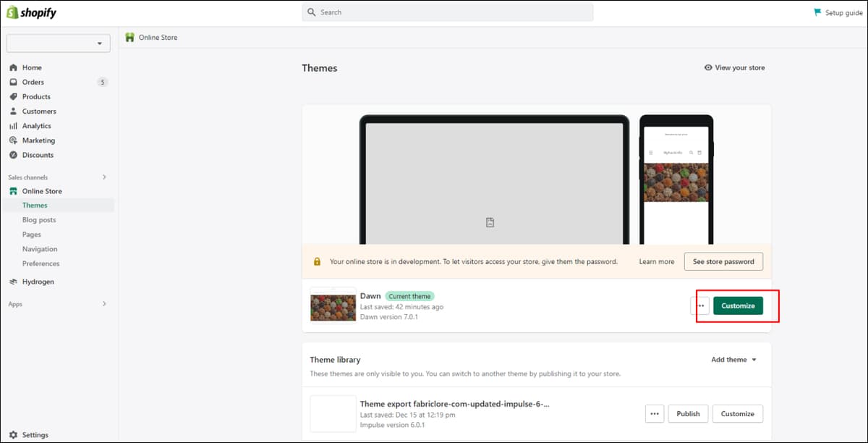This screenshot has width=868, height=443.
Task: Click the lock icon in password banner
Action: point(317,261)
